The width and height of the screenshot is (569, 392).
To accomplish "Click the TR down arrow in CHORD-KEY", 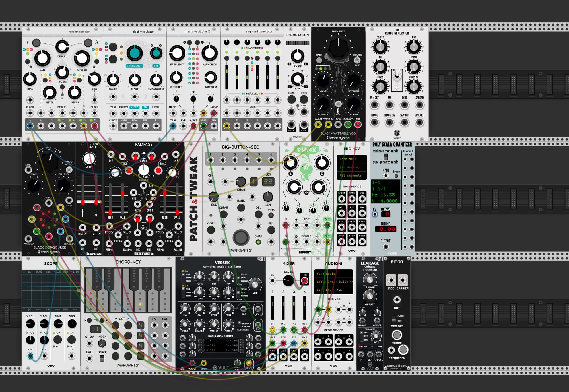I will coord(85,320).
